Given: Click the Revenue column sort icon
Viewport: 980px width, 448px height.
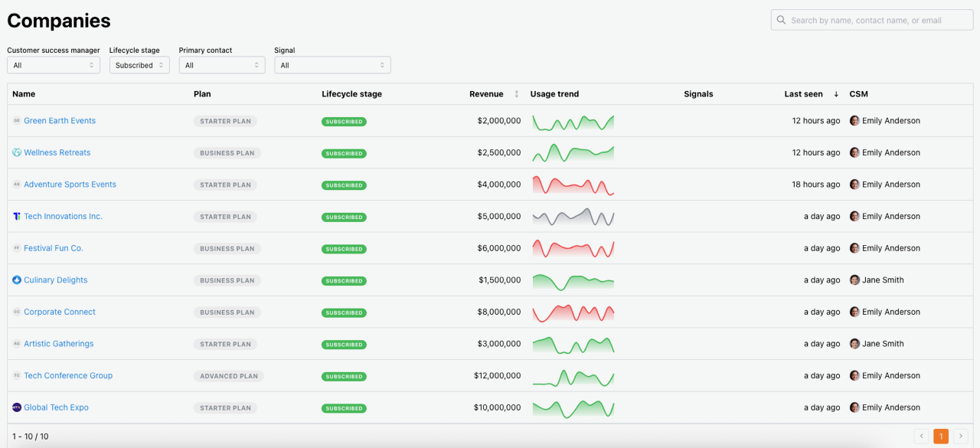Looking at the screenshot, I should pyautogui.click(x=516, y=94).
